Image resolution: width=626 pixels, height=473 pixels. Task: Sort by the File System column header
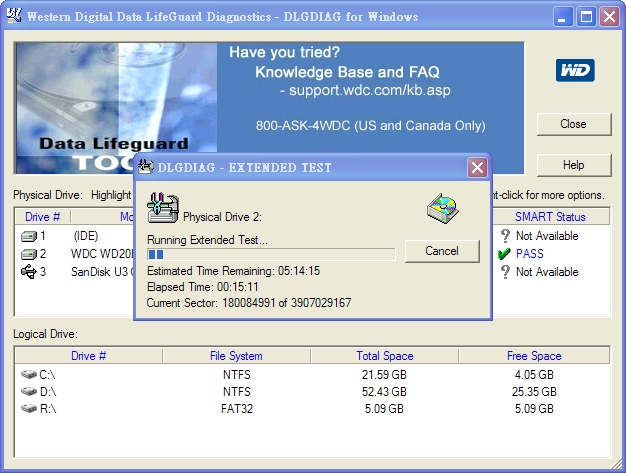coord(236,356)
